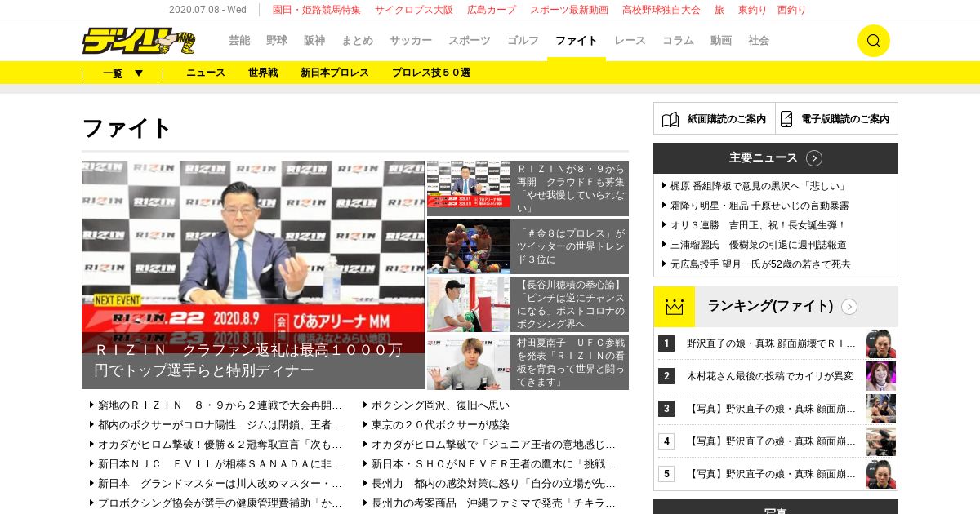Open the 社会 navigation tab
980x514 pixels.
(x=759, y=40)
